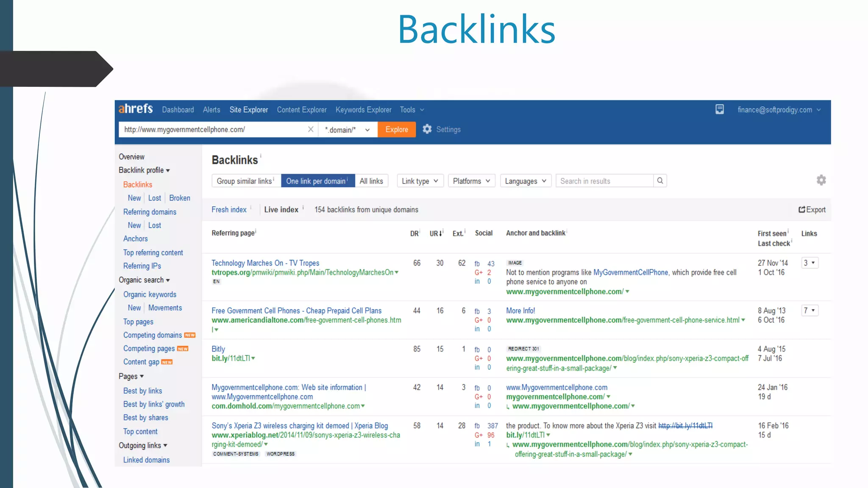Switch to Fresh index
The width and height of the screenshot is (868, 488).
click(229, 210)
